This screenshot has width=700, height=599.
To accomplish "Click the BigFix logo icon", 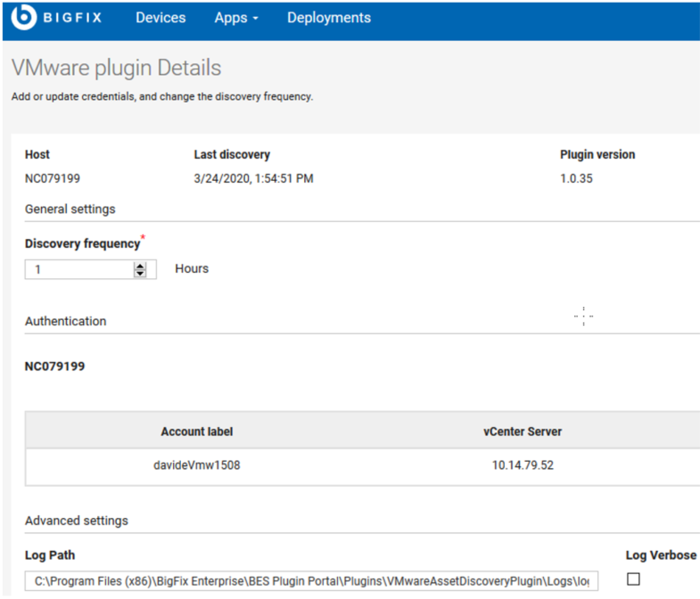I will [x=24, y=18].
